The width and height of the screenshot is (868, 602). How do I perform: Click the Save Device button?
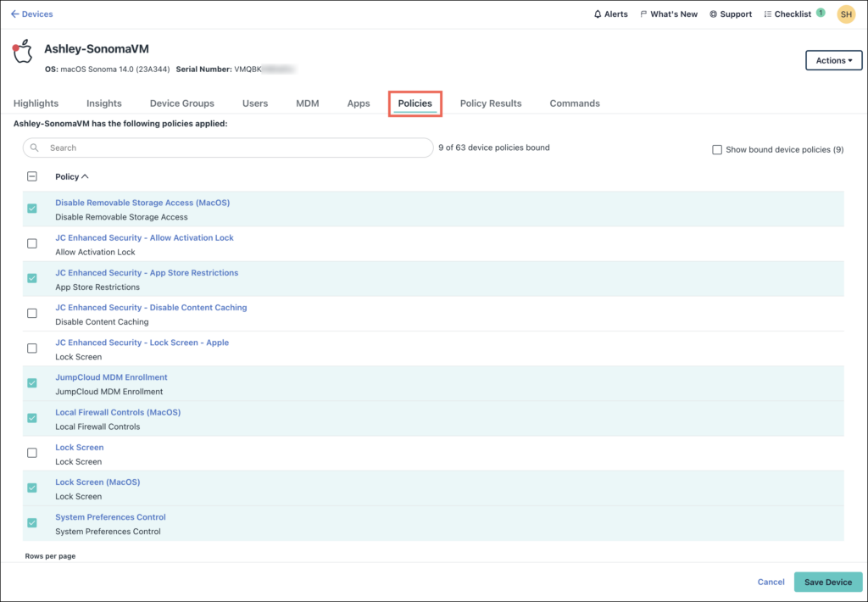[x=827, y=582]
